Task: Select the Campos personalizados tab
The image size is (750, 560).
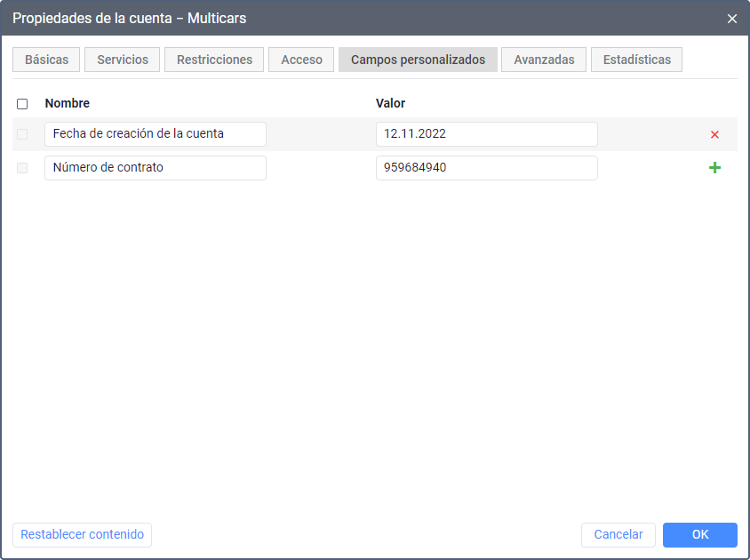Action: (418, 60)
